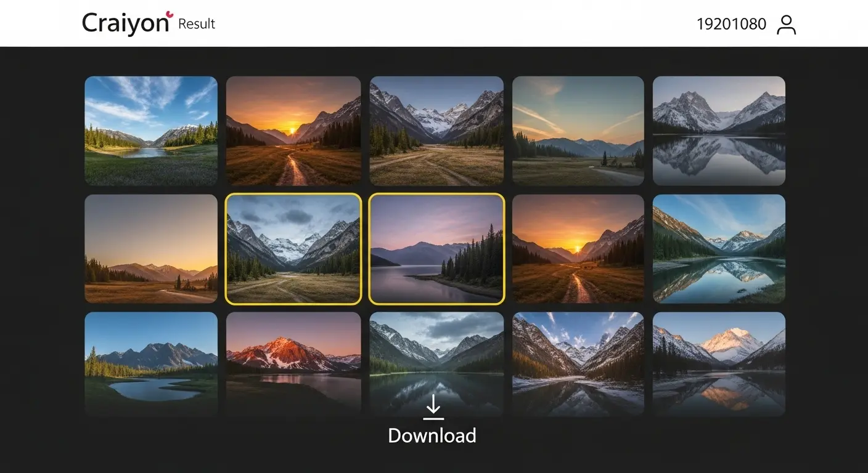Screen dimensions: 868x473
Task: Click the 19201080 resolution text
Action: coord(731,25)
